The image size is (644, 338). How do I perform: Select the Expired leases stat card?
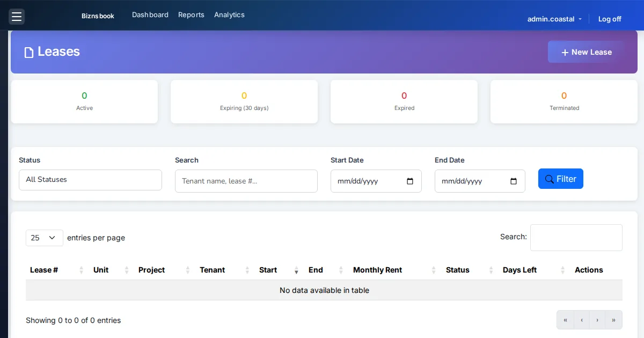pos(404,102)
